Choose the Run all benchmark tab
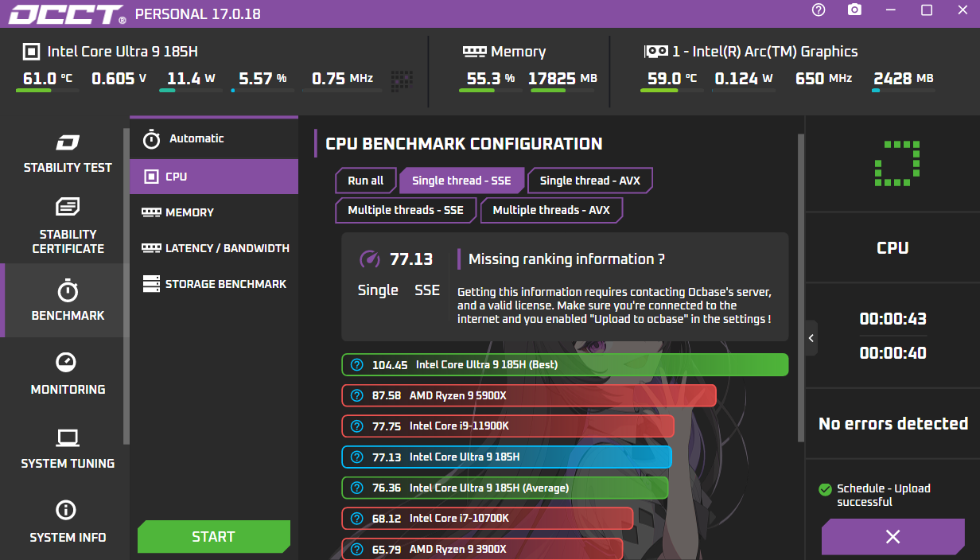The image size is (980, 560). [365, 181]
